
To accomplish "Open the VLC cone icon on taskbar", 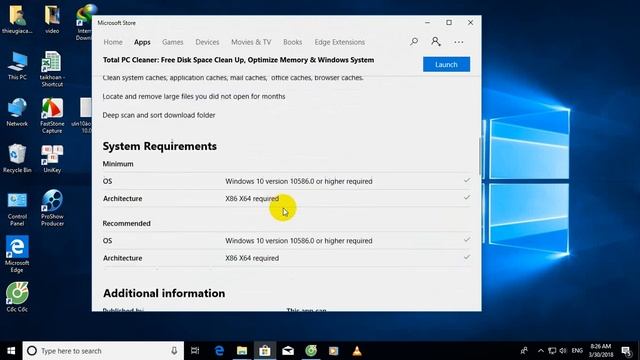I will [357, 351].
